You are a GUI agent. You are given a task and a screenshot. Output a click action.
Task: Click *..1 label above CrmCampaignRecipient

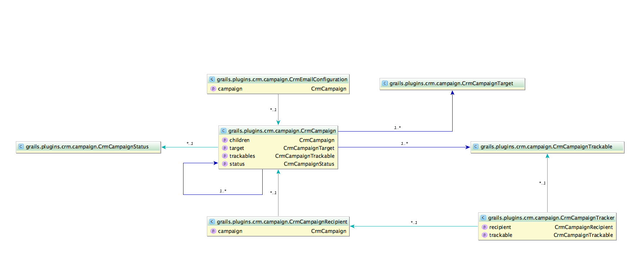pos(273,193)
